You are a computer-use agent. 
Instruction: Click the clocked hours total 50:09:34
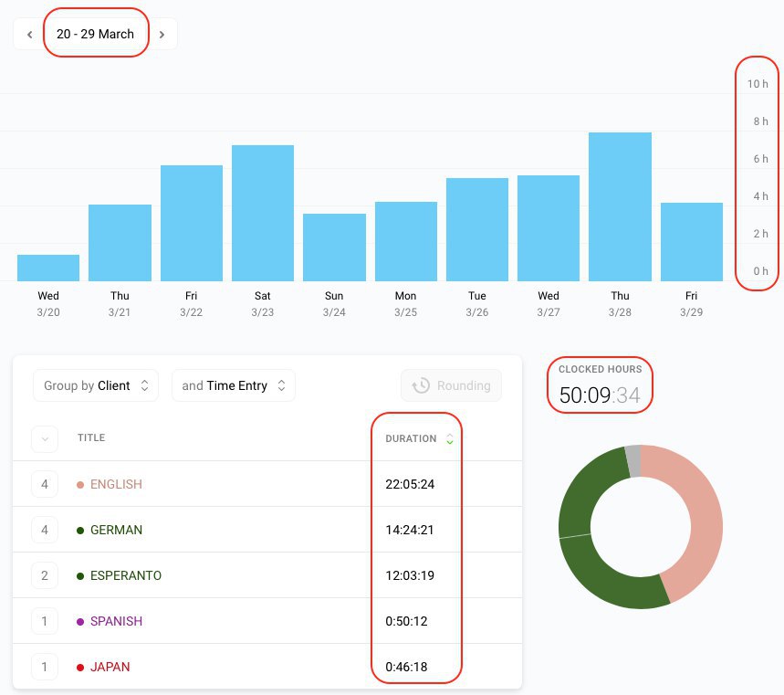tap(600, 395)
